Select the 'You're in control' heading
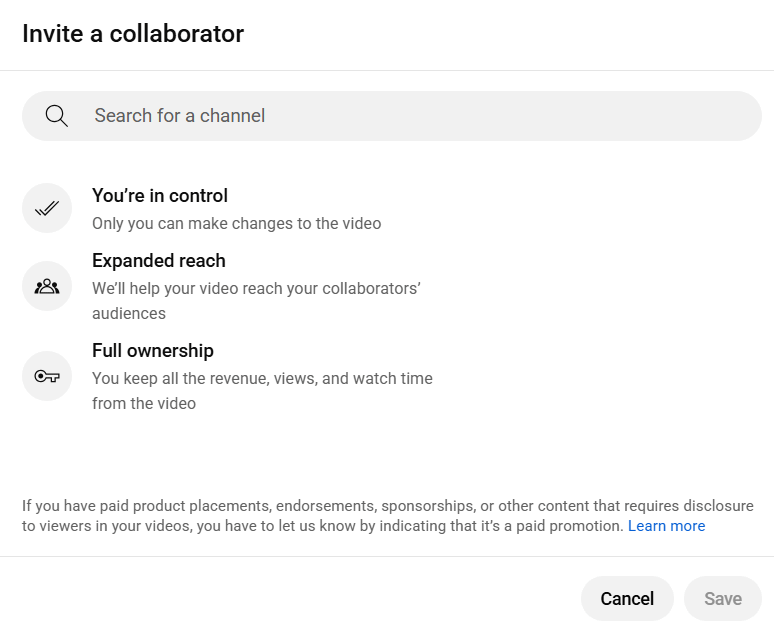This screenshot has width=774, height=624. point(160,196)
